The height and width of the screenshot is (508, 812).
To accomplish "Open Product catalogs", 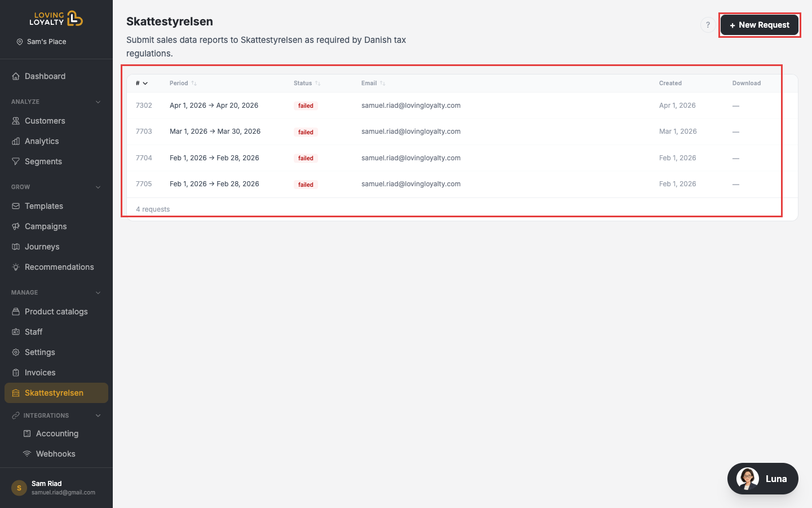I will [x=56, y=312].
